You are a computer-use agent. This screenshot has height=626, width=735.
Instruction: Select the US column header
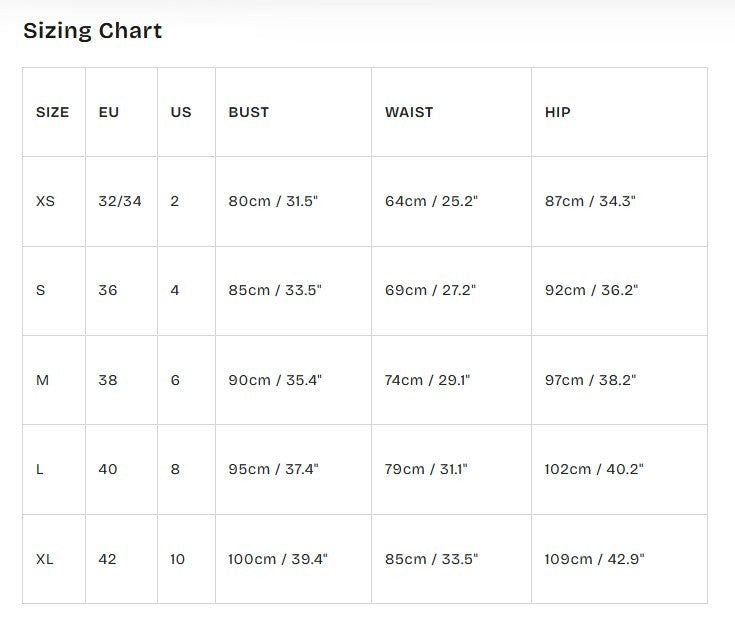click(181, 112)
